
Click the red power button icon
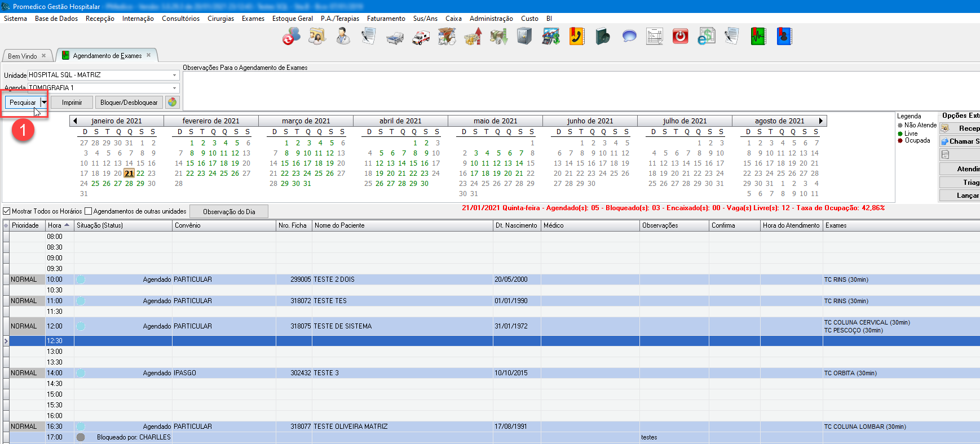[x=681, y=37]
